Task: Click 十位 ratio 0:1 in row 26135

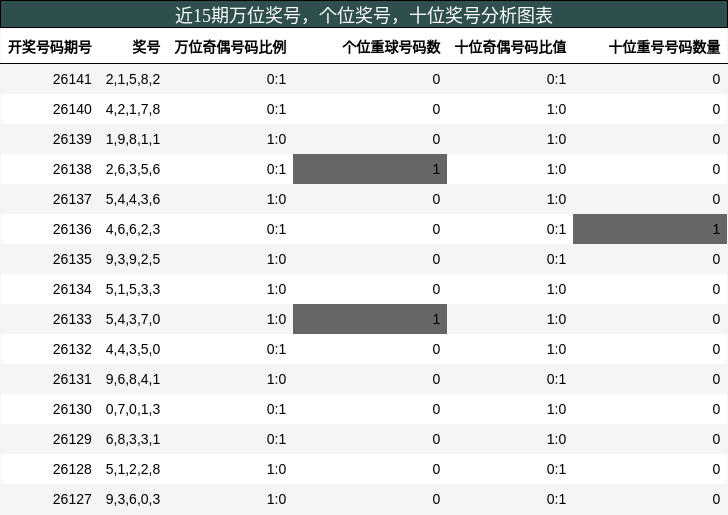Action: (x=556, y=260)
